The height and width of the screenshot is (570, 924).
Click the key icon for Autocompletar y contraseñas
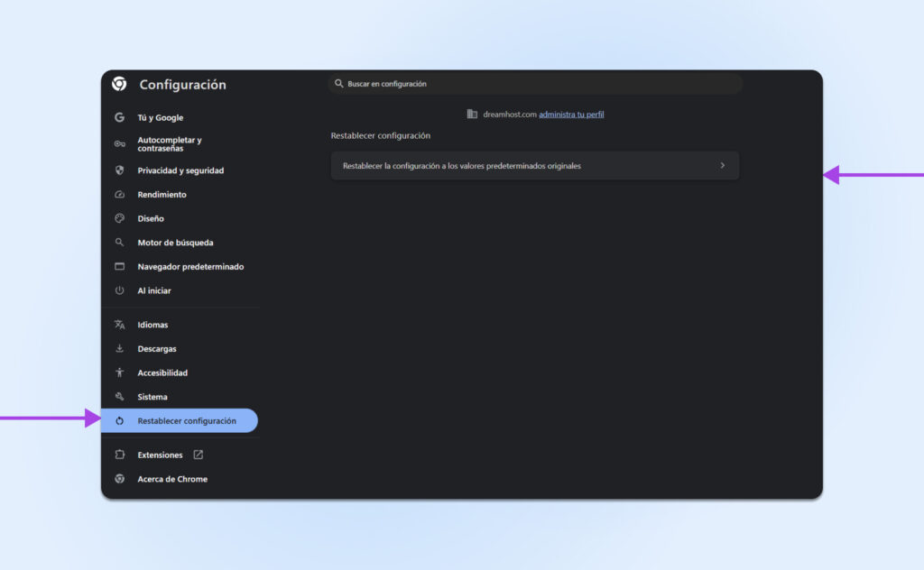[119, 144]
